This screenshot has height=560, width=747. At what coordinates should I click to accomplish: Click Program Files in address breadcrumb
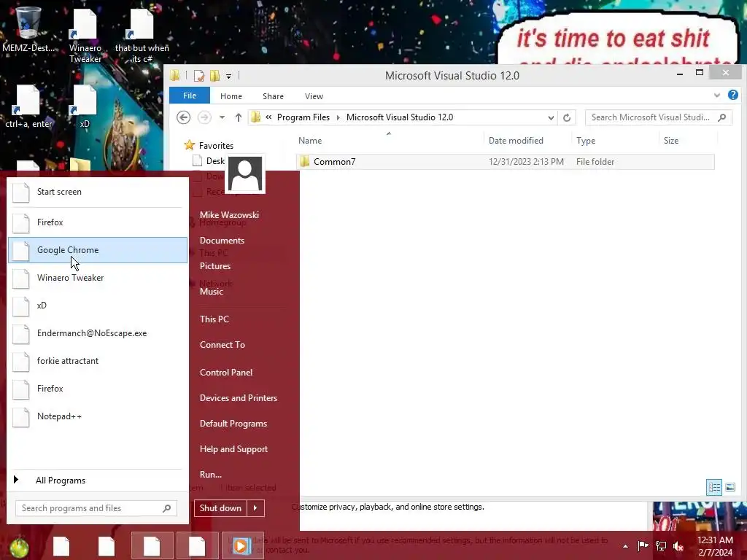click(x=303, y=117)
